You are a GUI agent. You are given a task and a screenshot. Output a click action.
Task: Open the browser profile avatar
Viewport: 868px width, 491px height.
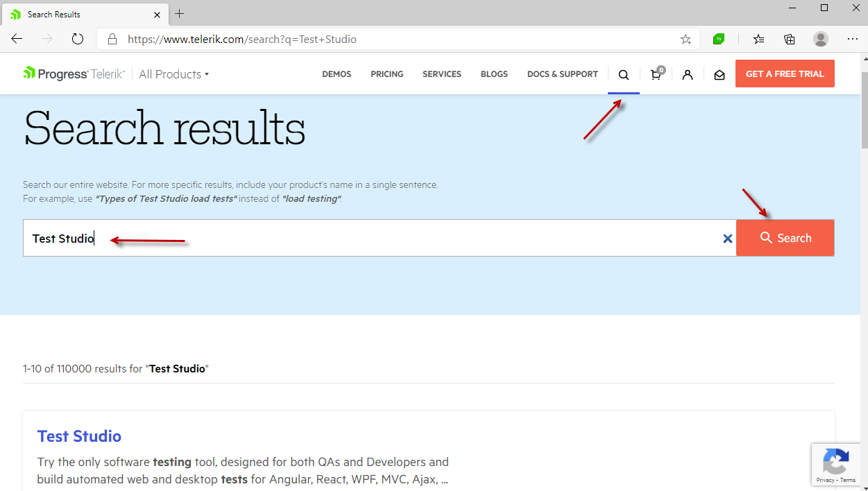[821, 40]
